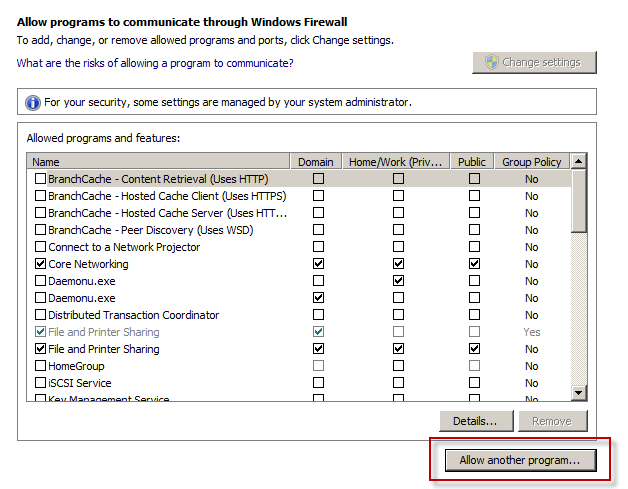This screenshot has height=489, width=628.
Task: Click the Home/Work (Private) column header
Action: click(x=396, y=162)
